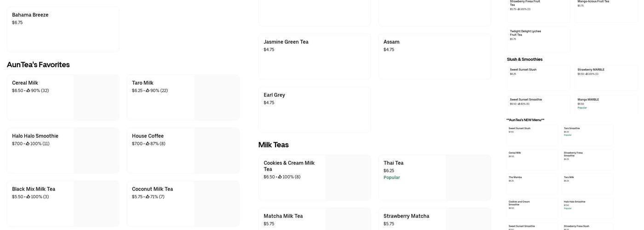
Task: Click thumbs-up icon on Black Mix Milk Tea
Action: tap(29, 197)
